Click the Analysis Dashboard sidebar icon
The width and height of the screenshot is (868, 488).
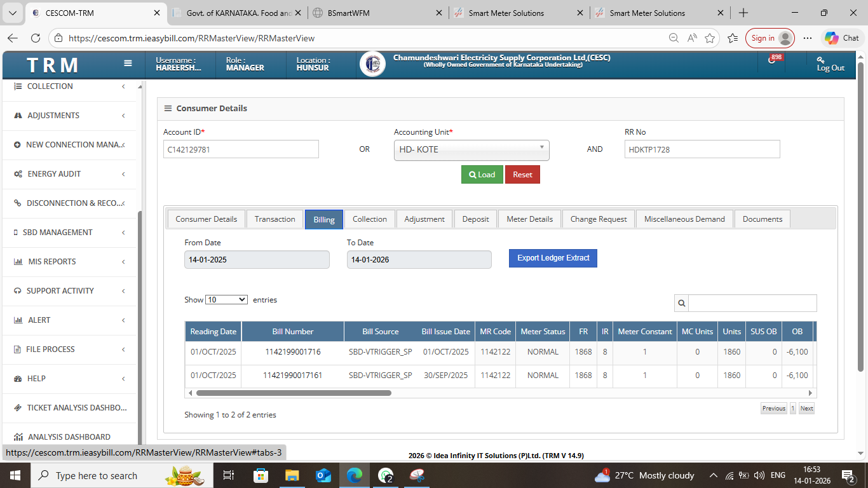(18, 437)
